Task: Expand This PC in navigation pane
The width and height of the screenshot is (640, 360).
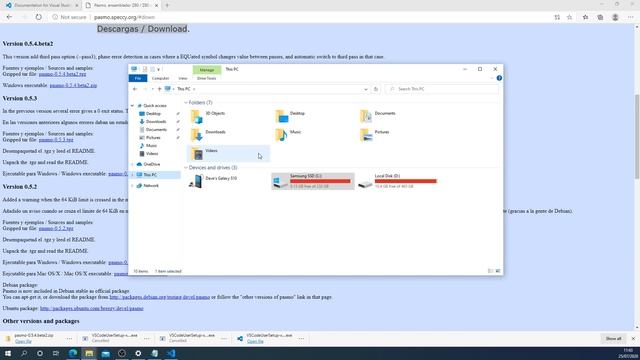Action: pyautogui.click(x=132, y=175)
